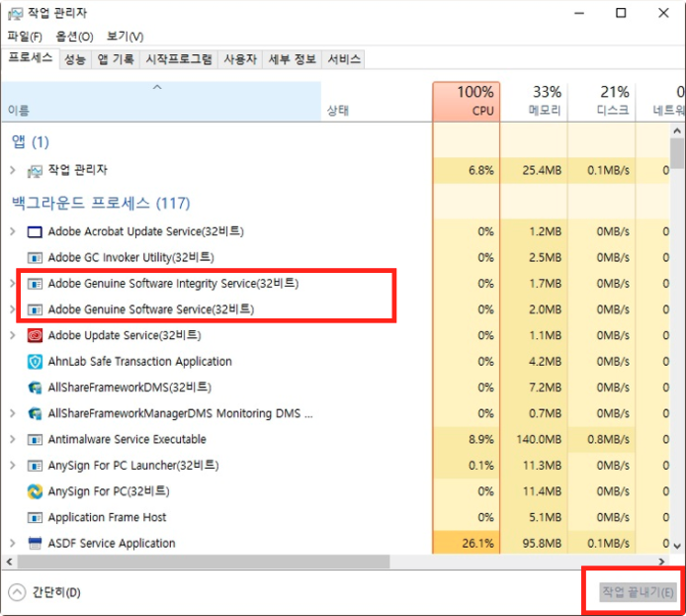Image resolution: width=686 pixels, height=616 pixels.
Task: Click the AhnLab Safe Transaction shield icon
Action: point(35,362)
